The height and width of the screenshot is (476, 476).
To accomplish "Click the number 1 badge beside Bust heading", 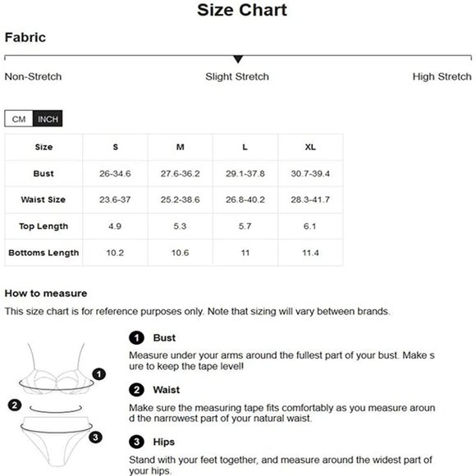I will [x=136, y=337].
